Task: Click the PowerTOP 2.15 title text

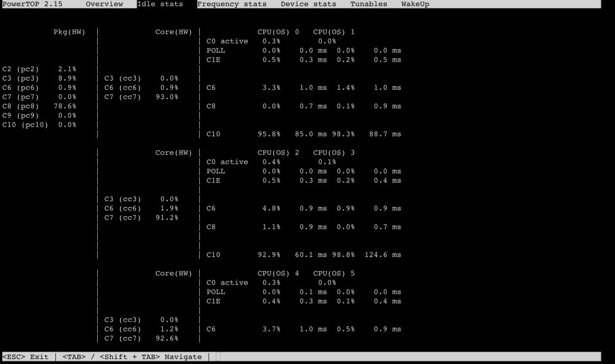Action: pyautogui.click(x=32, y=4)
